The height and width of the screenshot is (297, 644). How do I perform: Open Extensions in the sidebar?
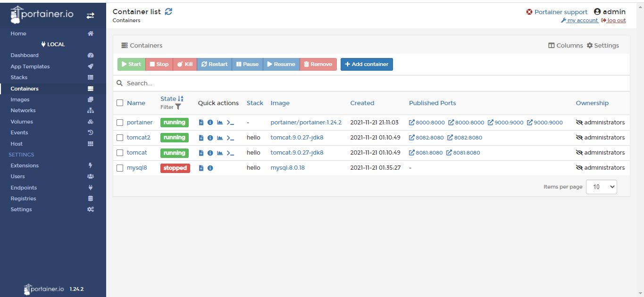[53, 165]
